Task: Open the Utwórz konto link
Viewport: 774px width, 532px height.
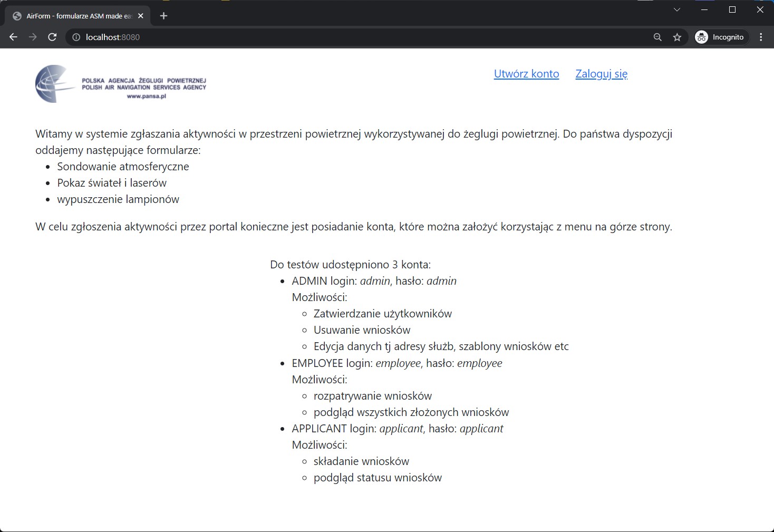Action: (526, 74)
